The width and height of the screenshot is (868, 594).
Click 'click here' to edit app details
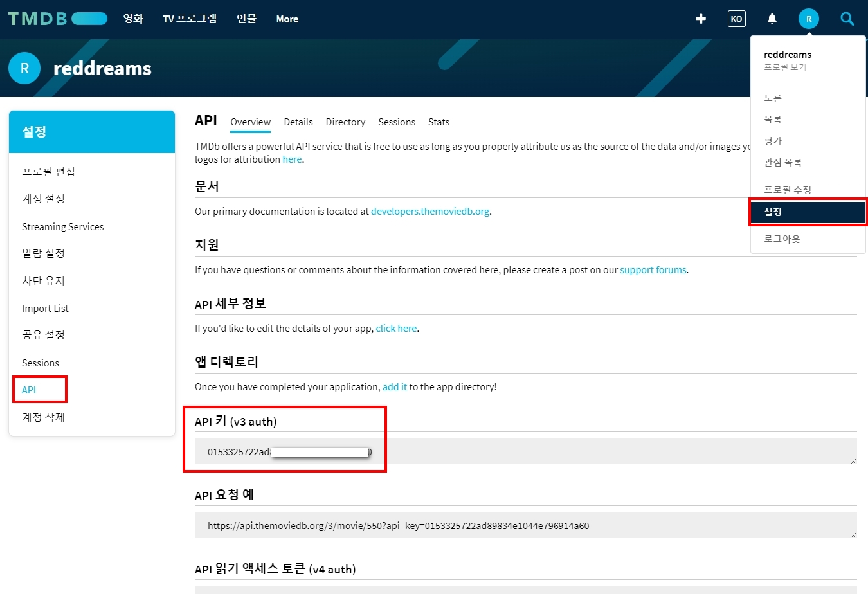click(x=396, y=328)
